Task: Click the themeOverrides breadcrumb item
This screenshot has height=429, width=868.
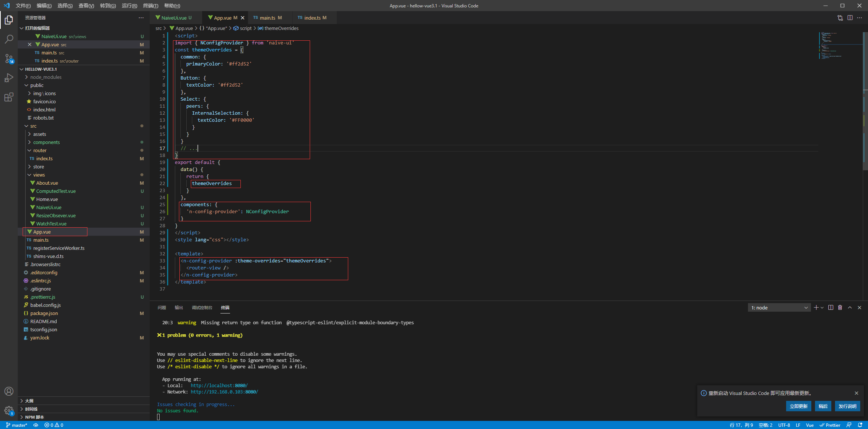Action: pos(278,28)
